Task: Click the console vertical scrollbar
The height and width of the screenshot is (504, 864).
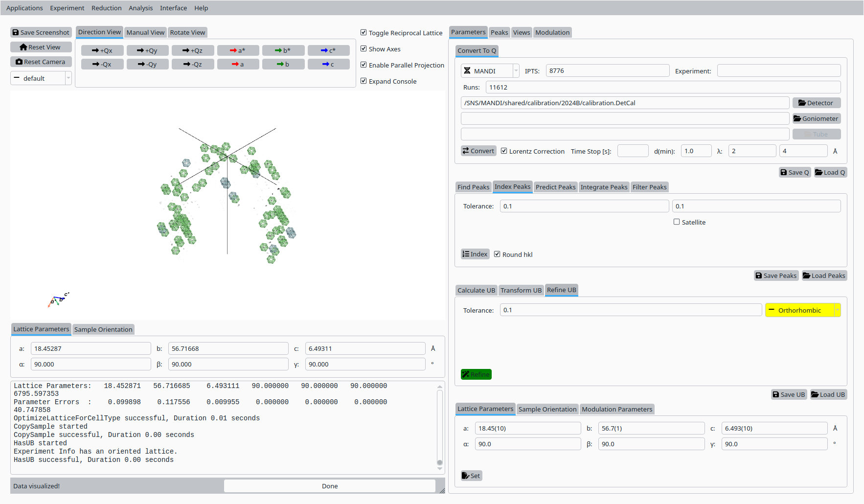Action: (440, 426)
